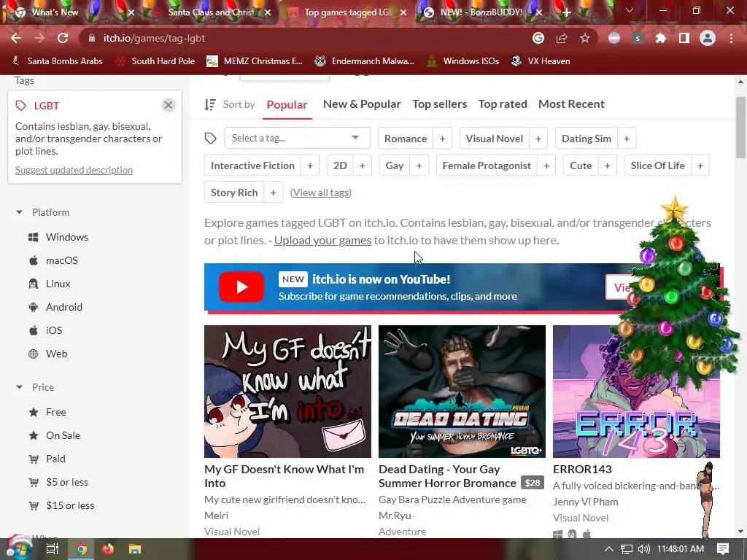Open ERROR143 game title link
The width and height of the screenshot is (747, 560).
582,470
